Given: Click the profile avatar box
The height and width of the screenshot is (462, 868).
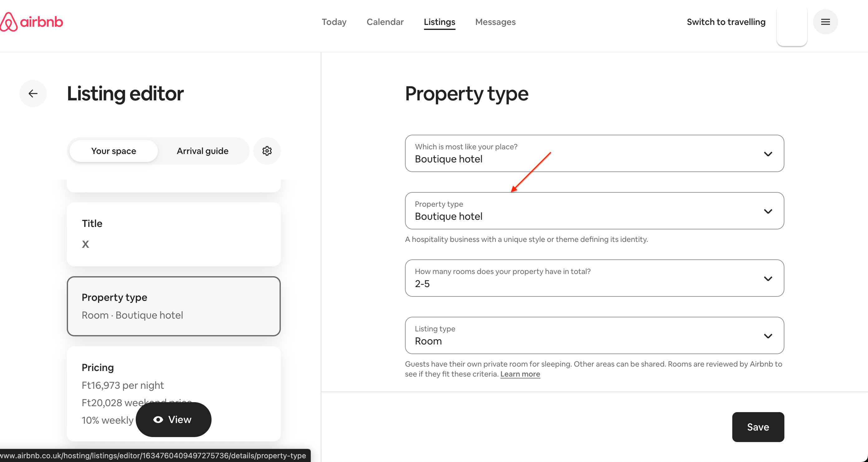Looking at the screenshot, I should click(792, 25).
